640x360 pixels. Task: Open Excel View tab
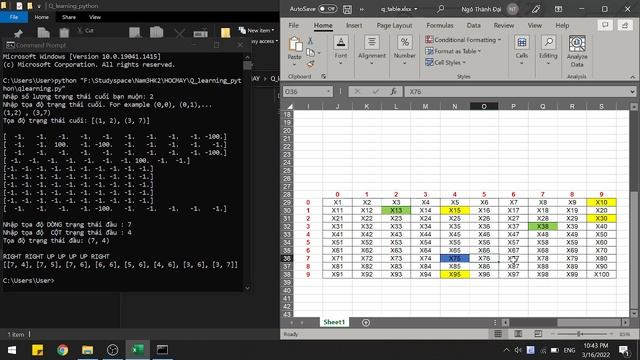point(534,25)
